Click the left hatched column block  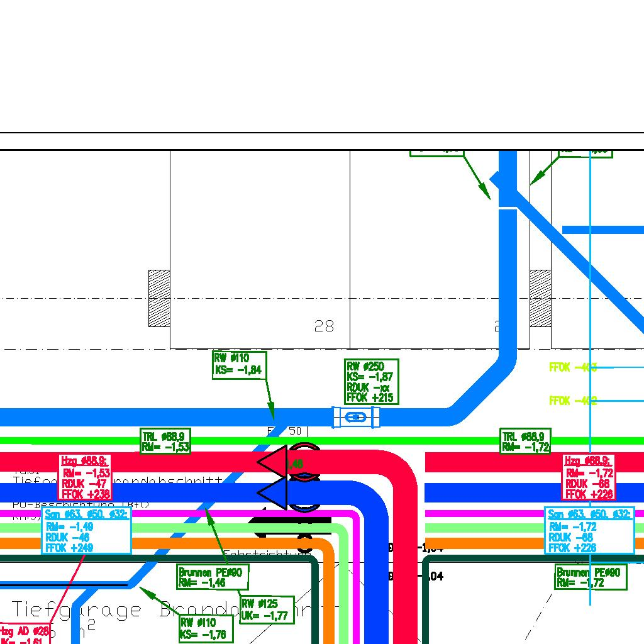click(159, 298)
